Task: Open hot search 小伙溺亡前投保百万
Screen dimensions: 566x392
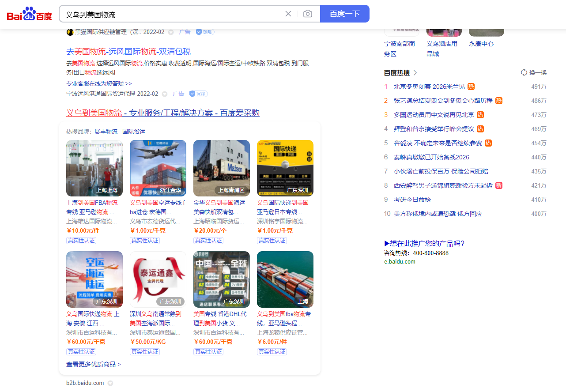Action: [441, 171]
